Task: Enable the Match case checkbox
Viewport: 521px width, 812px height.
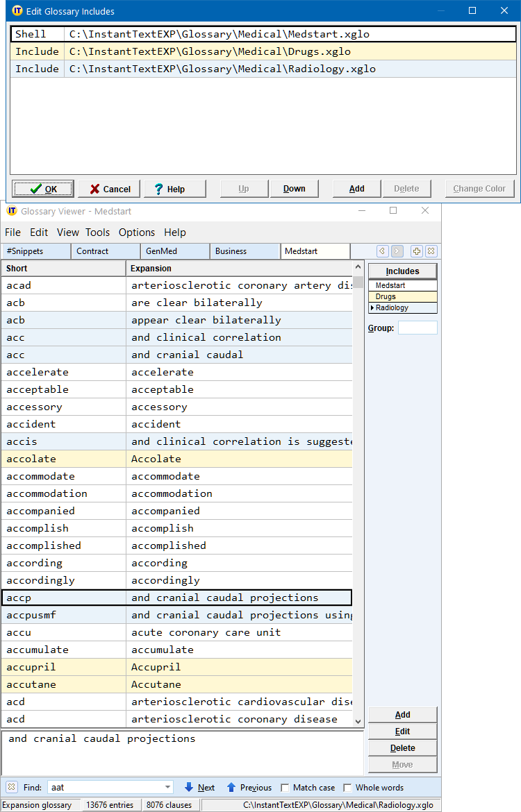Action: (285, 788)
